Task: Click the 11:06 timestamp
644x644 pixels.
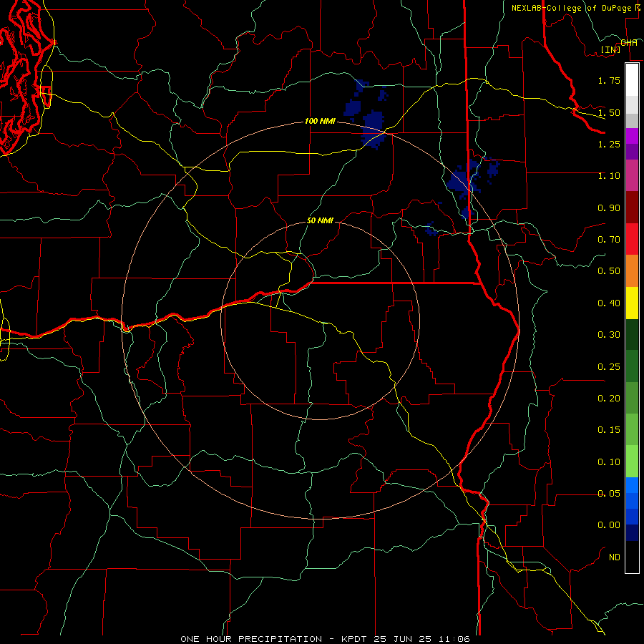Action: (x=454, y=639)
